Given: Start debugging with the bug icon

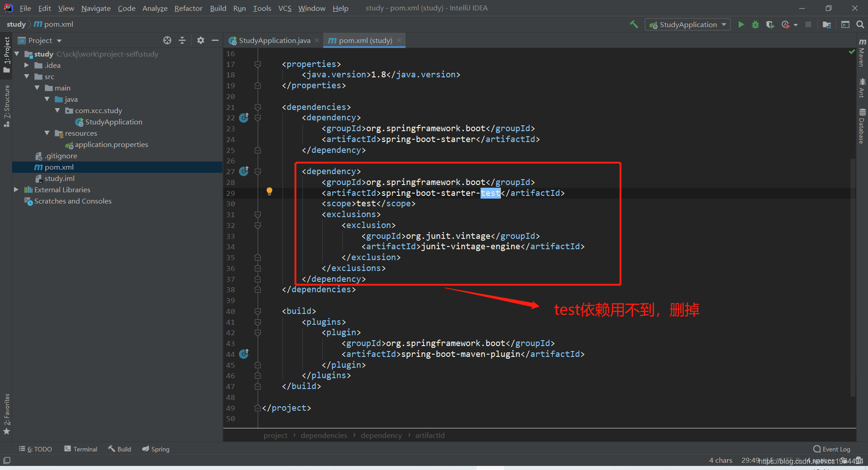Looking at the screenshot, I should pos(755,24).
